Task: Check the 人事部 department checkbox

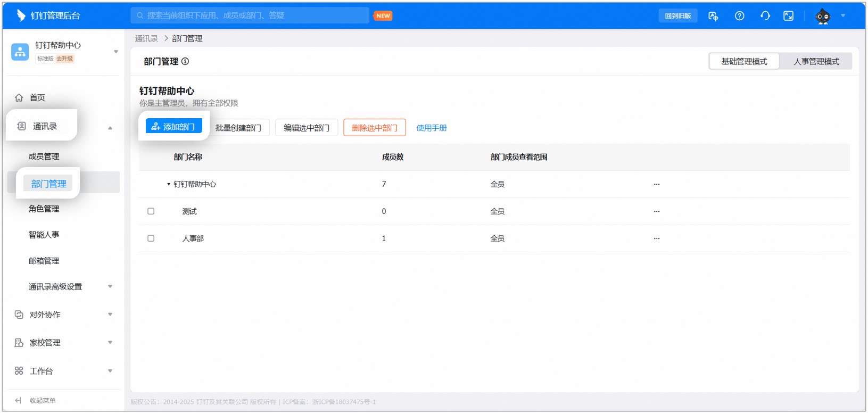Action: (x=151, y=238)
